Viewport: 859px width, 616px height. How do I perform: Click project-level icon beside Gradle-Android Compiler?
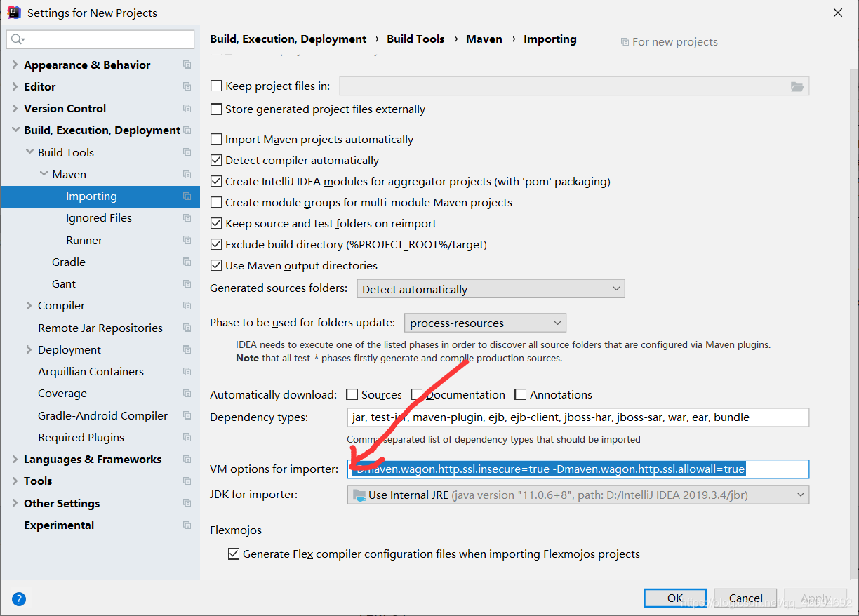pyautogui.click(x=187, y=415)
